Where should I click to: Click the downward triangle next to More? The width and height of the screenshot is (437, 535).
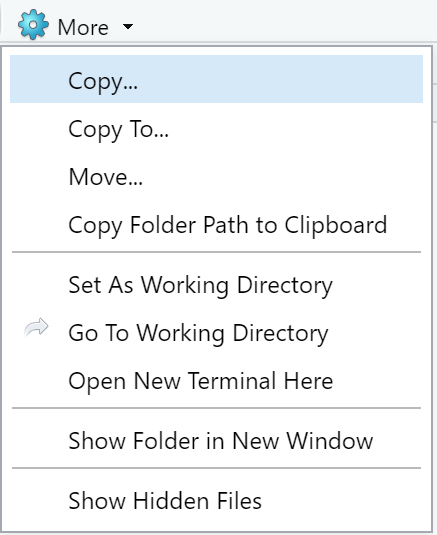tap(128, 26)
